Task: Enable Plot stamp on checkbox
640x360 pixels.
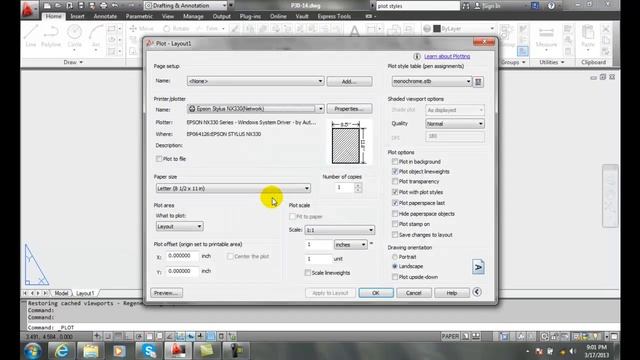Action: pyautogui.click(x=395, y=224)
